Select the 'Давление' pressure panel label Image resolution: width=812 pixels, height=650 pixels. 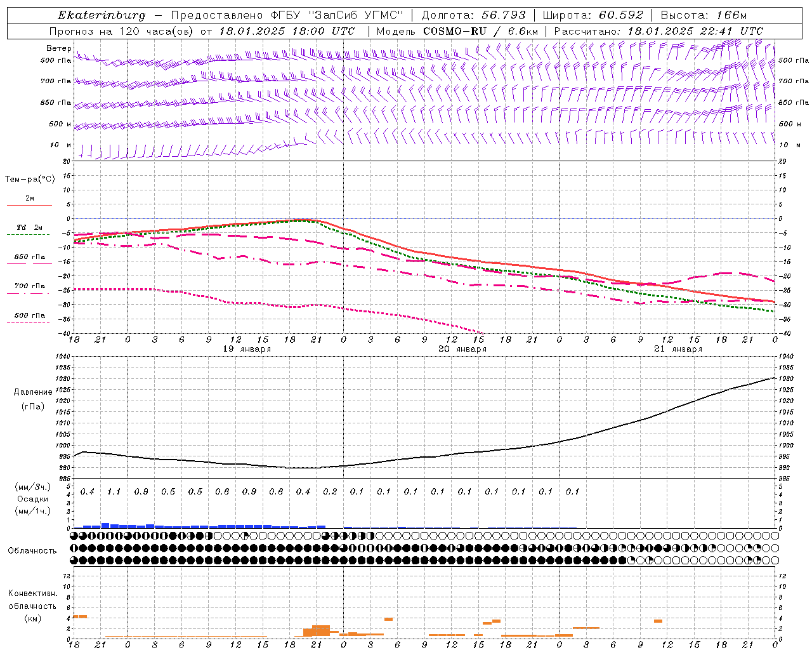[33, 392]
